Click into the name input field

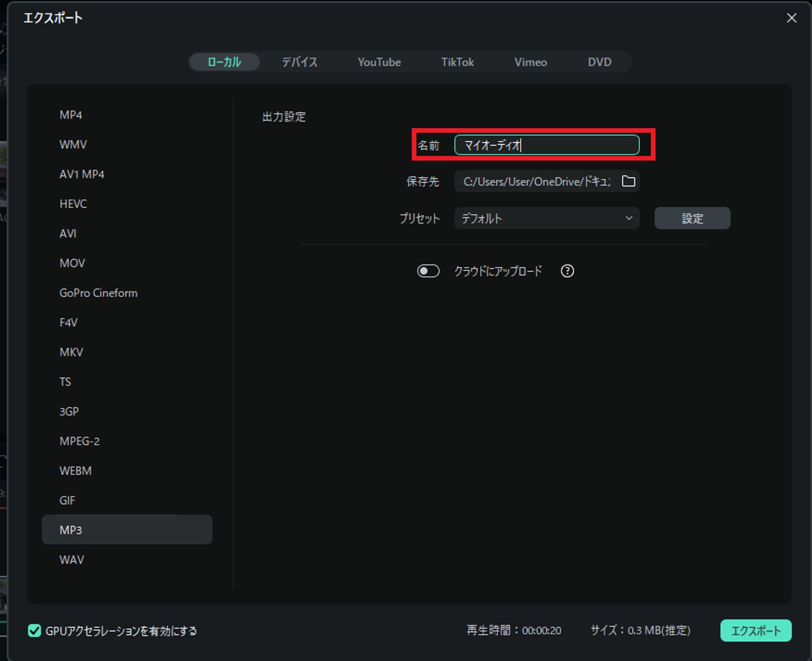[x=546, y=145]
